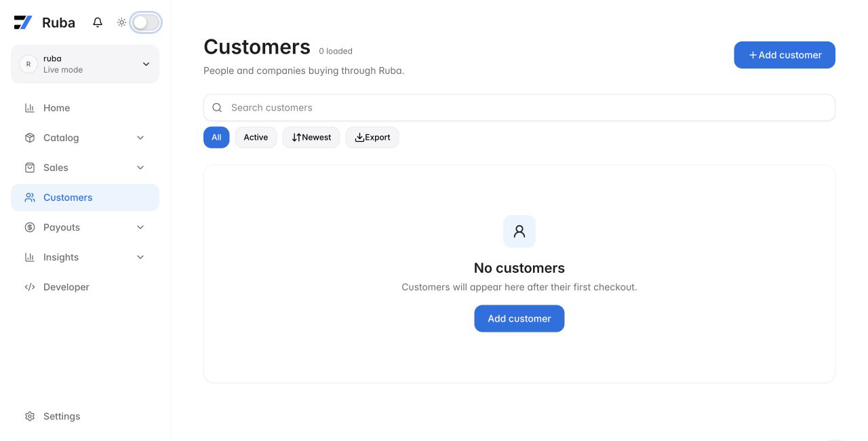Select the All filter chip
Viewport: 868px width, 441px height.
tap(216, 137)
